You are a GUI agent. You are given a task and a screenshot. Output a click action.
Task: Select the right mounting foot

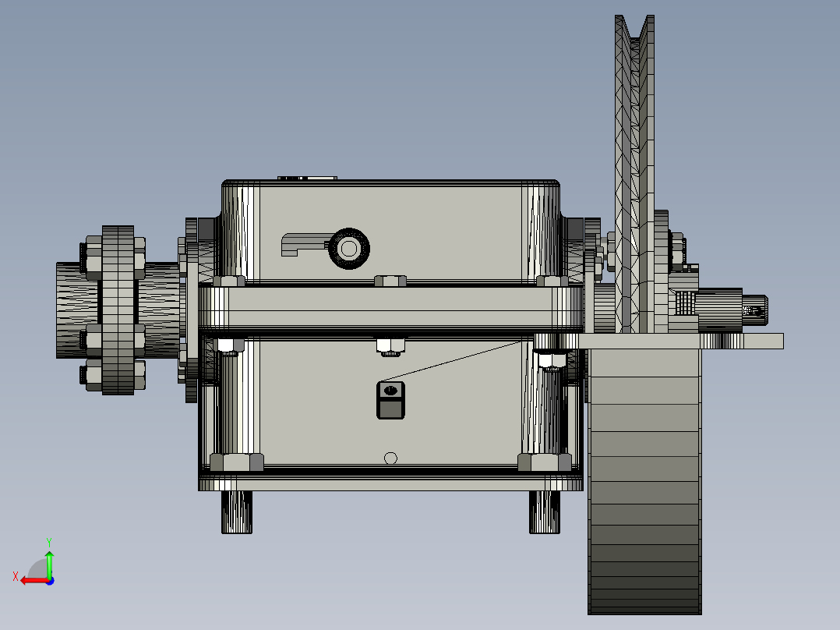pyautogui.click(x=545, y=515)
